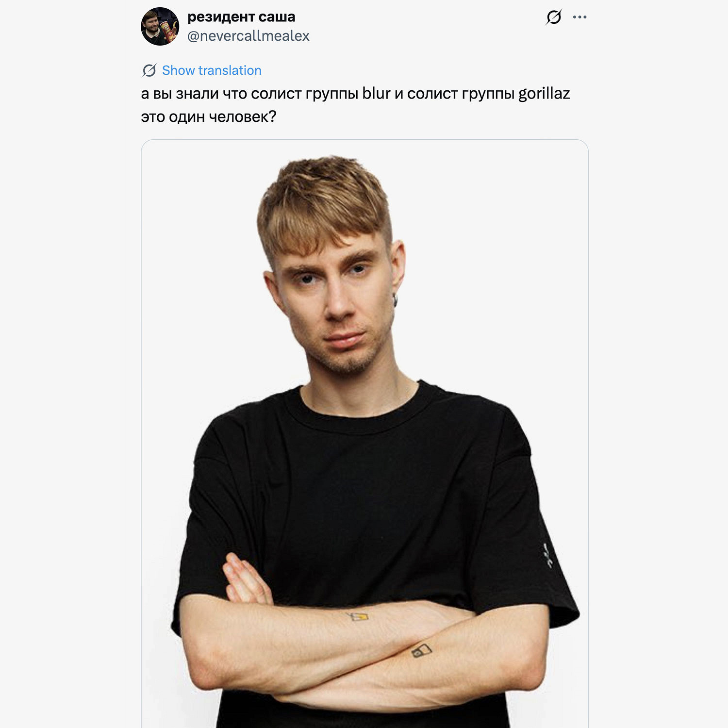
Task: Click the Pringles can in the avatar picture
Action: [x=168, y=31]
